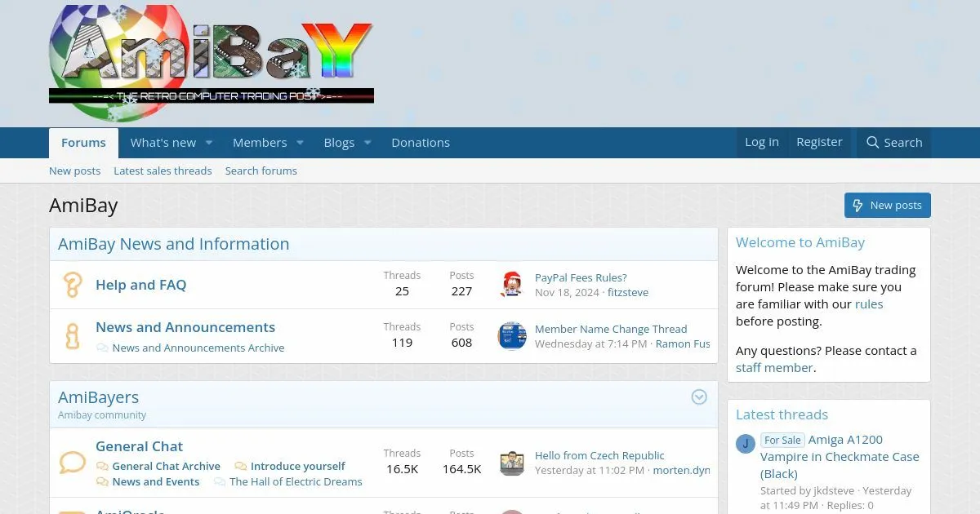
Task: Click Log in
Action: click(762, 142)
